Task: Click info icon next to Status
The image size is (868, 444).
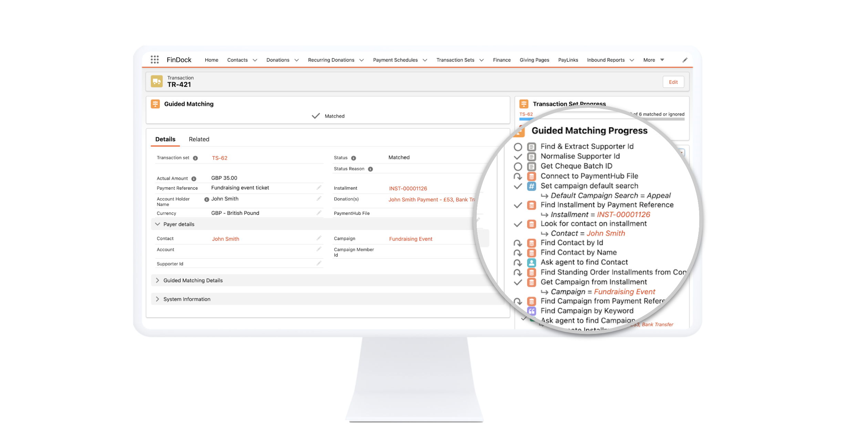Action: 353,158
